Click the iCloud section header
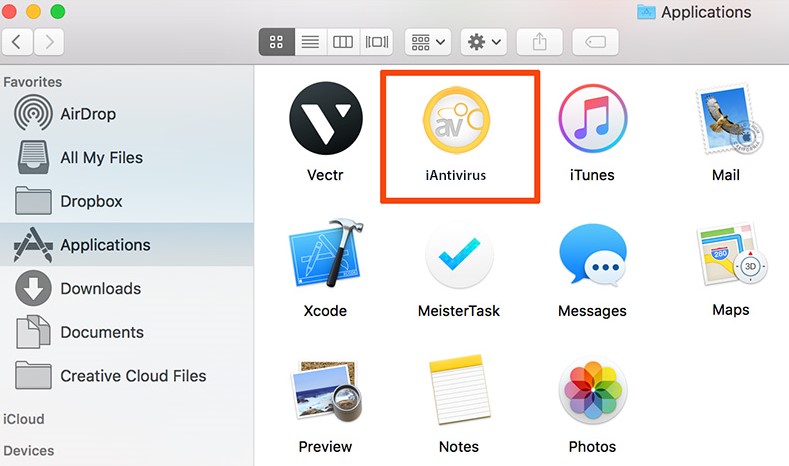This screenshot has width=789, height=466. [x=24, y=419]
